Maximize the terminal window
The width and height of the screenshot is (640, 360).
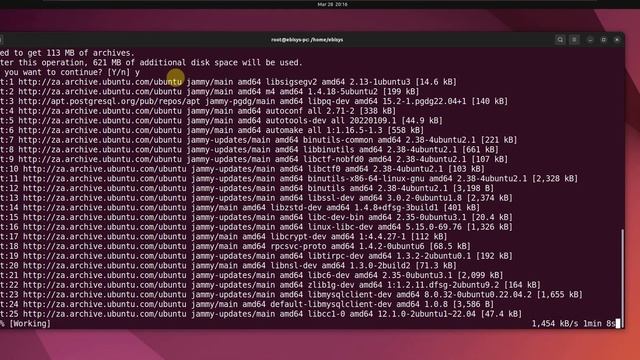point(603,40)
